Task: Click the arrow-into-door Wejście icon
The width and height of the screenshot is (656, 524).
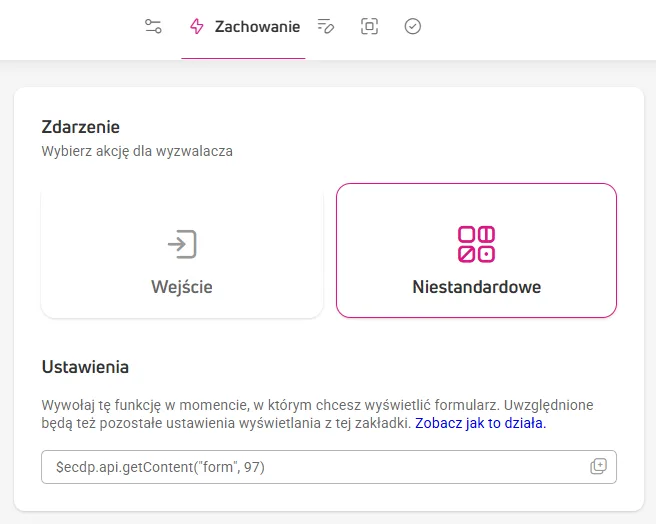Action: coord(182,244)
